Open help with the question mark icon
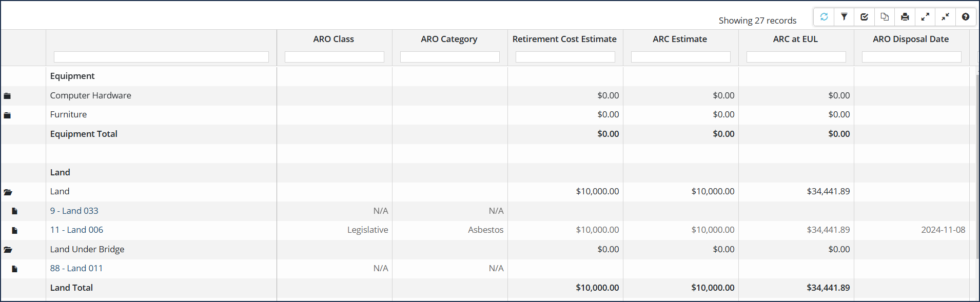The height and width of the screenshot is (302, 980). (x=966, y=17)
